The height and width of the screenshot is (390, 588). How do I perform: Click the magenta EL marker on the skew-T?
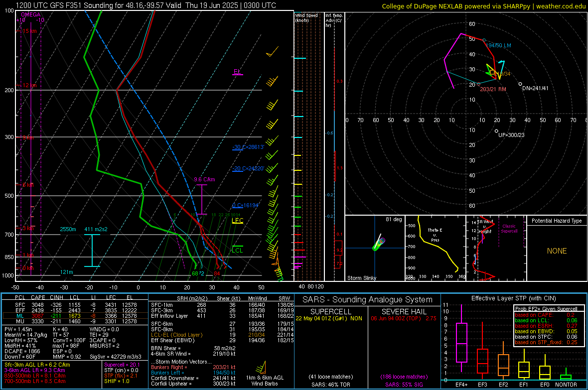[237, 72]
